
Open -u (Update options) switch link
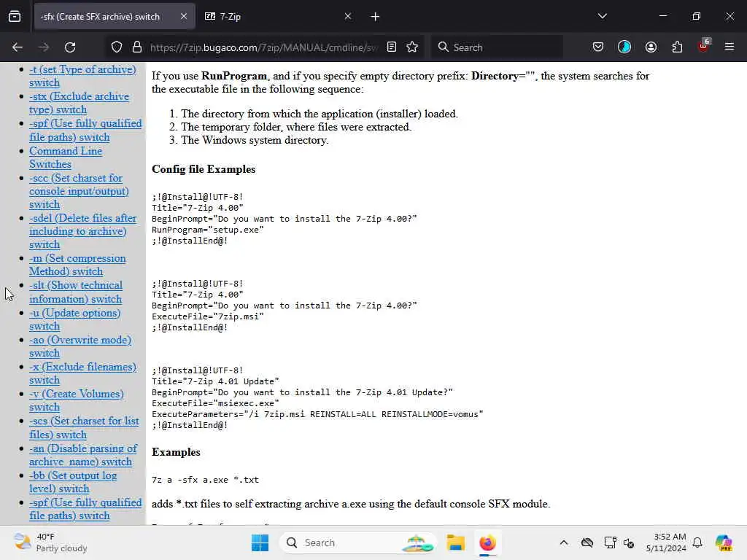point(75,319)
